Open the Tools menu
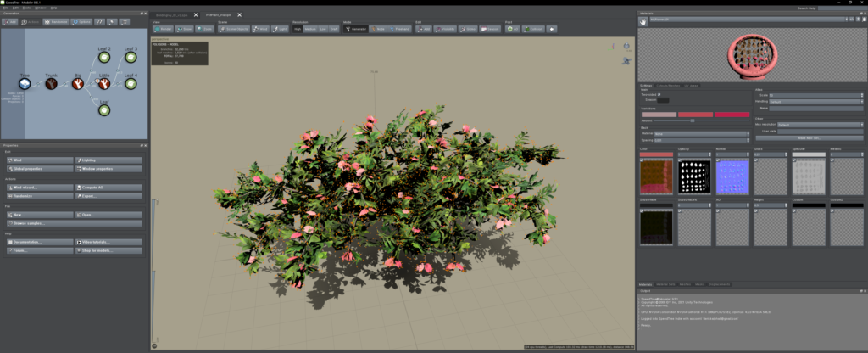 coord(29,7)
